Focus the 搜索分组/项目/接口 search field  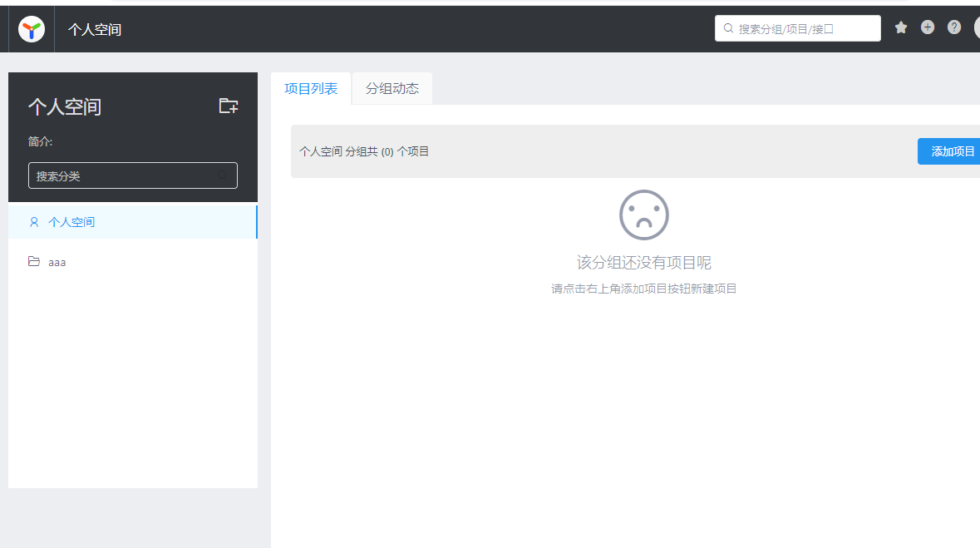coord(802,28)
